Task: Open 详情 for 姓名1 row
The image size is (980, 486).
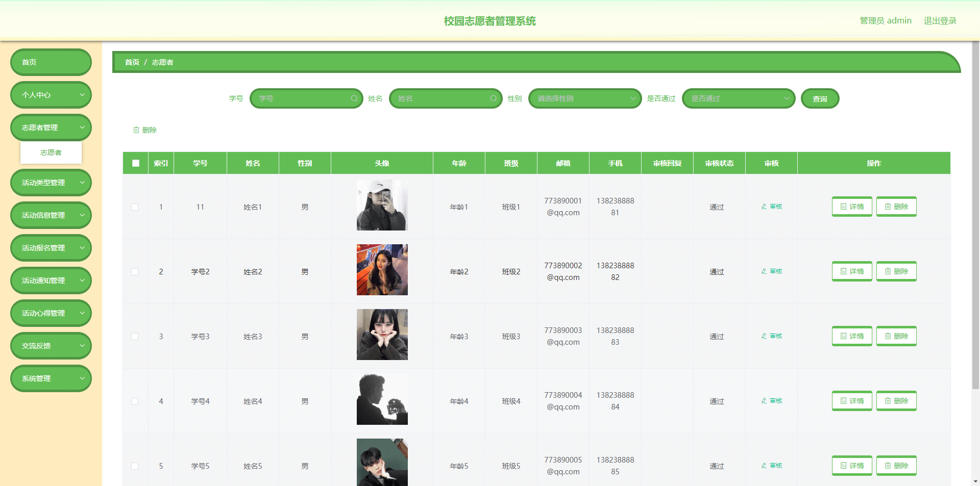Action: tap(852, 207)
